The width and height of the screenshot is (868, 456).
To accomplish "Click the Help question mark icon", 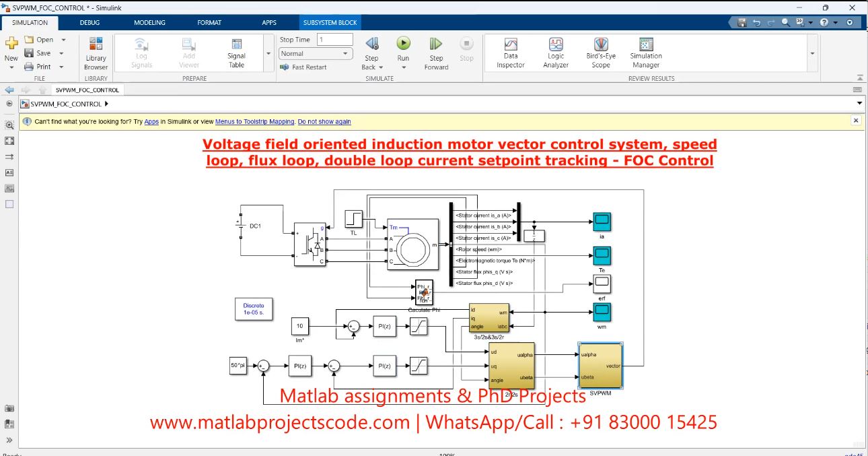I will pos(824,22).
